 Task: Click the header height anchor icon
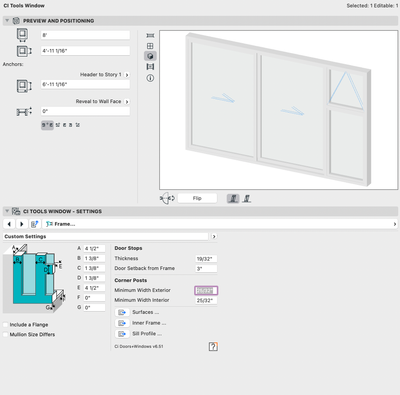tap(24, 86)
